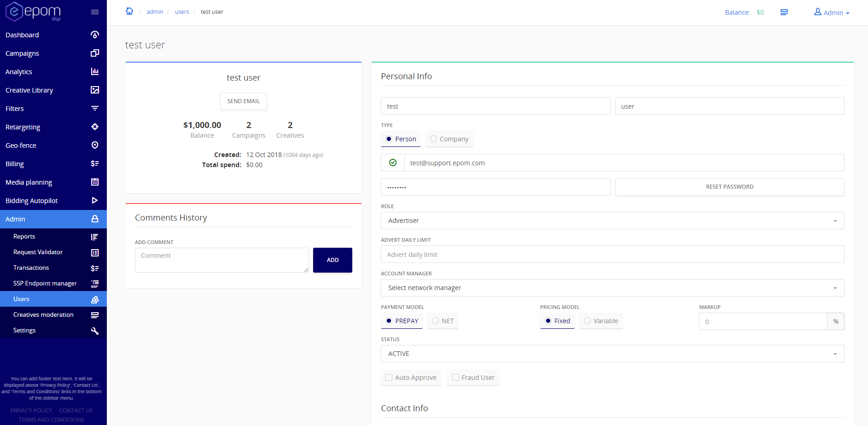Click the Comment textarea
Viewport: 868px width, 425px height.
click(222, 260)
